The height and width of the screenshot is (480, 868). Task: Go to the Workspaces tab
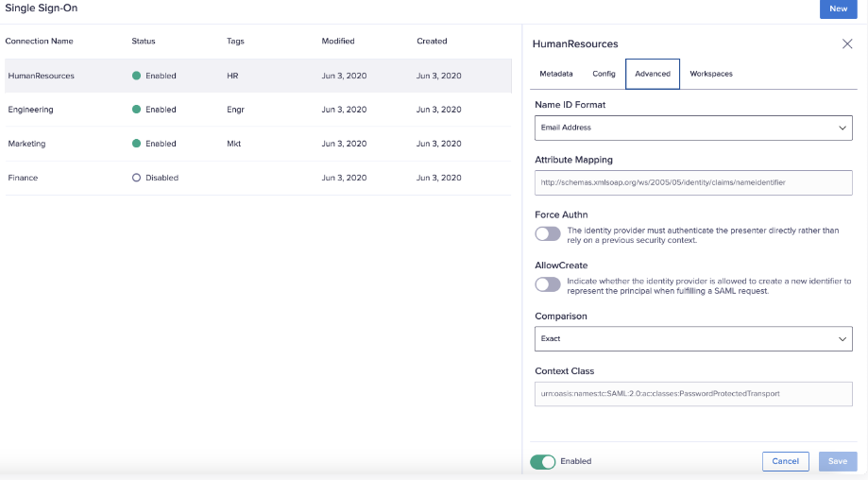[x=711, y=74]
